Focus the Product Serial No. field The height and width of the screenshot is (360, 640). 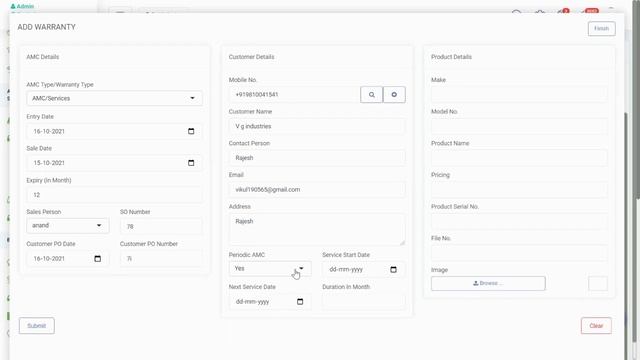click(519, 222)
